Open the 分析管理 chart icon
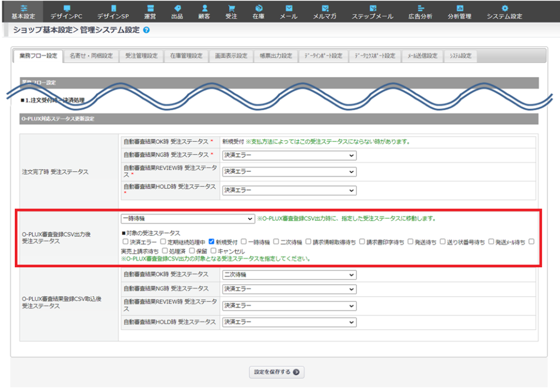 point(459,8)
